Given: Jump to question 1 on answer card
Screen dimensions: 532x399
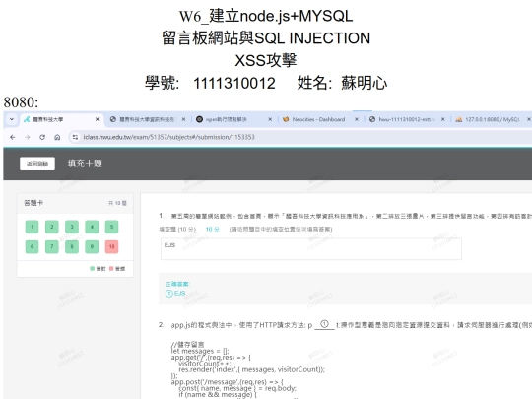Looking at the screenshot, I should click(32, 227).
